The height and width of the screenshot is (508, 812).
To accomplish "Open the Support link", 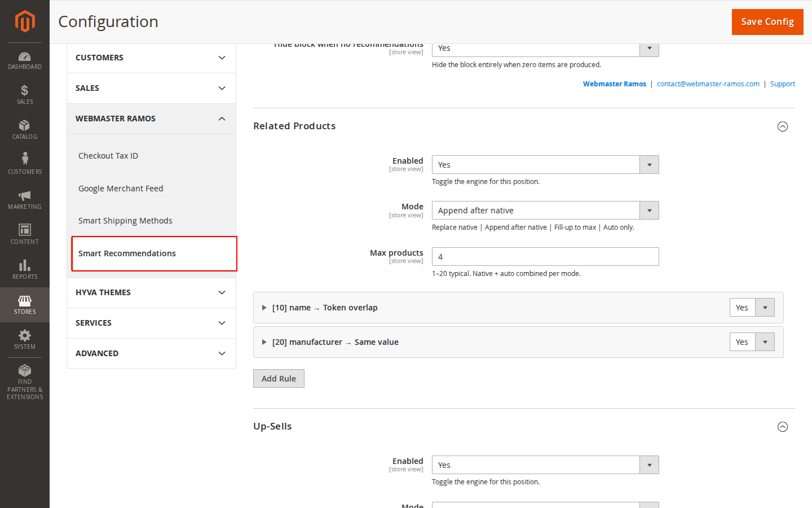I will coord(783,84).
